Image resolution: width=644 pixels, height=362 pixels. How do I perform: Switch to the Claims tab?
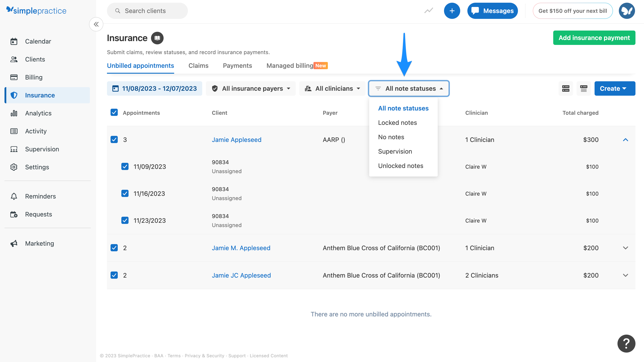[198, 66]
